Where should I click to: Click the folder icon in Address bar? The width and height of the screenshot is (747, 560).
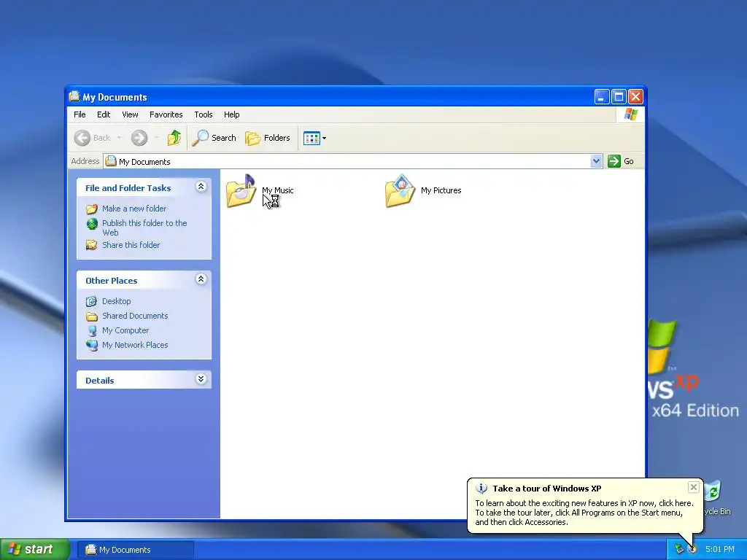(x=111, y=161)
